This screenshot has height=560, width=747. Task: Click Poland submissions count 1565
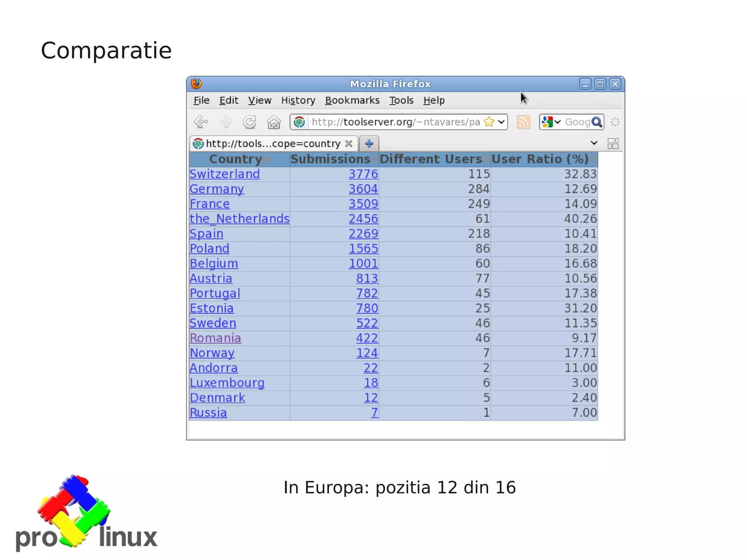[x=363, y=249]
